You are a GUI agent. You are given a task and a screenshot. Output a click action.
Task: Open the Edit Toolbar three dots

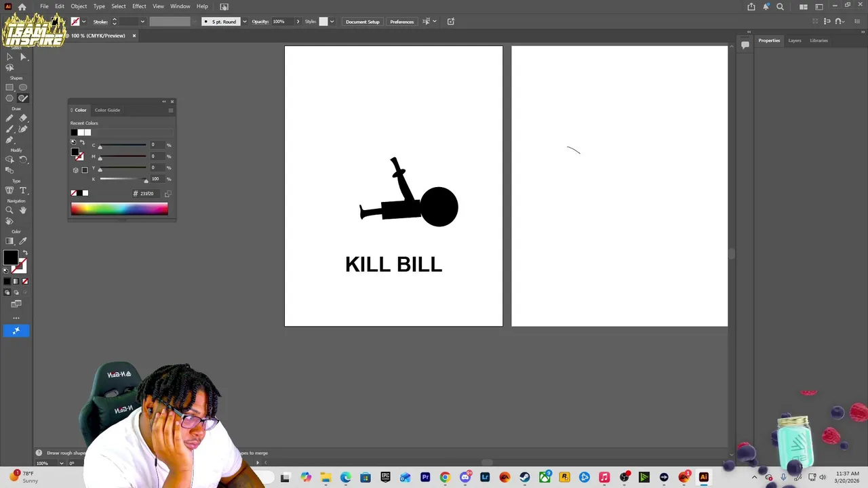16,318
